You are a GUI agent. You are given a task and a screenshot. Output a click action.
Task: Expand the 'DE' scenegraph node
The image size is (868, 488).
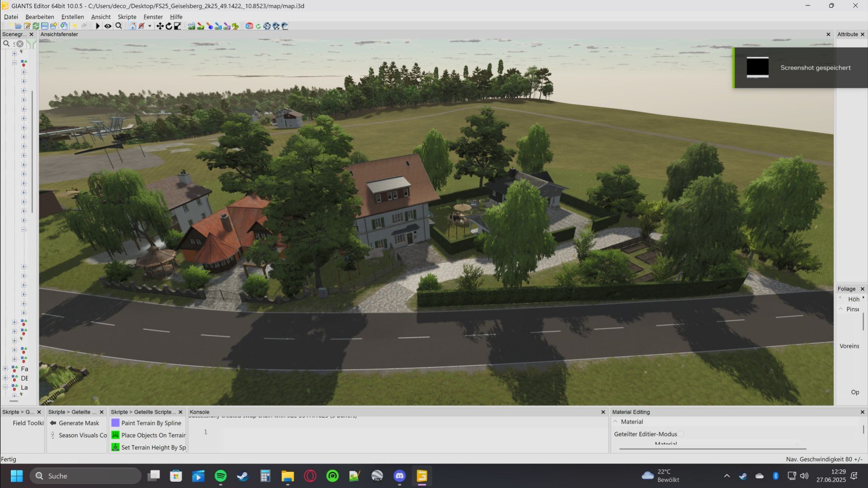coord(5,378)
